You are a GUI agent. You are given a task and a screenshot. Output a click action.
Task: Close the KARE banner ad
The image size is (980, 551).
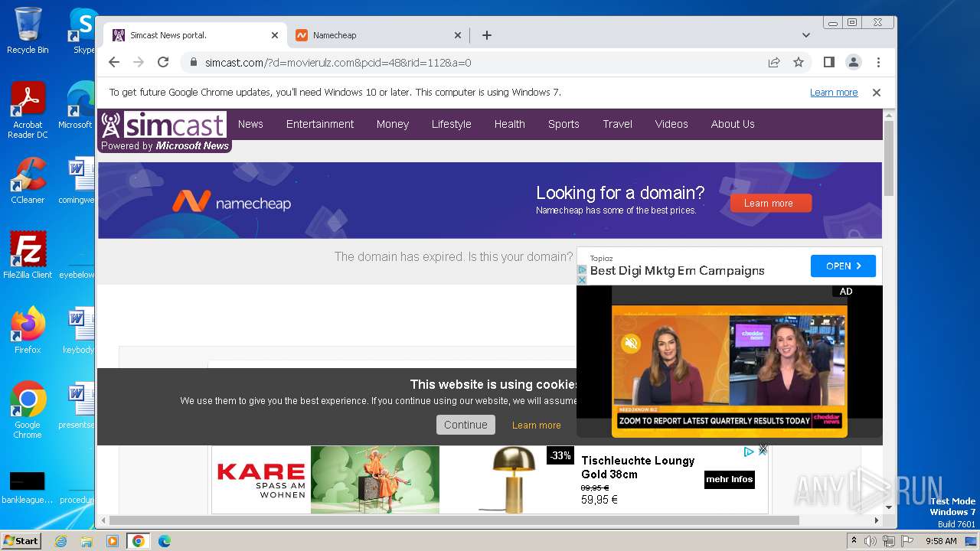[763, 450]
